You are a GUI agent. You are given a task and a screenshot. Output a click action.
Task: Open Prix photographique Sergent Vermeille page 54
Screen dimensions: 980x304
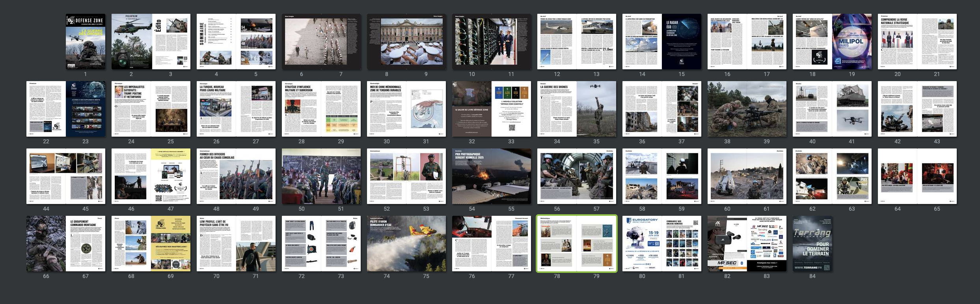(471, 176)
